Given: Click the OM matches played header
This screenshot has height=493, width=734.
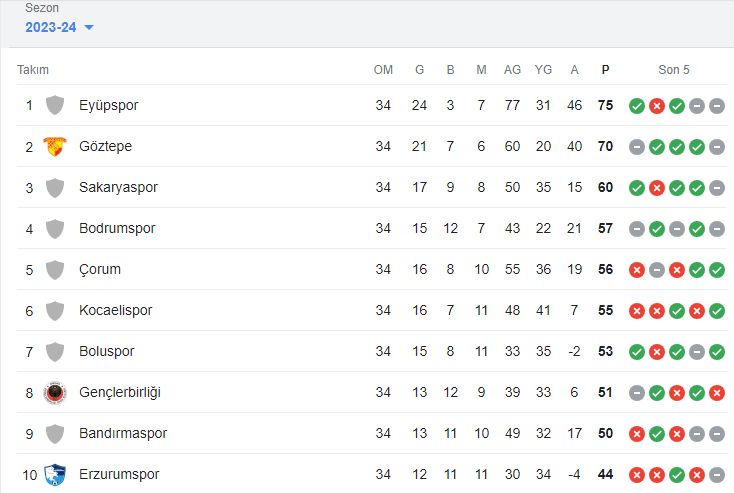Looking at the screenshot, I should tap(383, 70).
